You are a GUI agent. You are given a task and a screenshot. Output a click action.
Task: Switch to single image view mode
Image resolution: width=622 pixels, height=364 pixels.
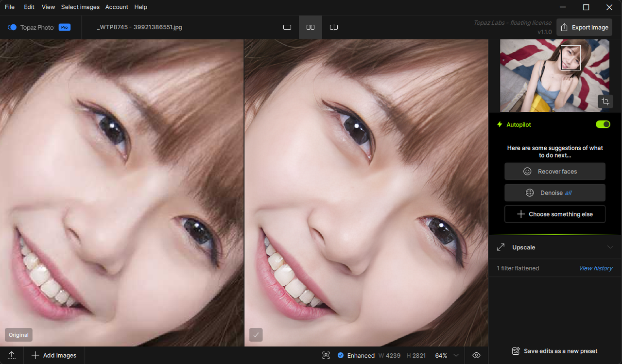pos(287,27)
